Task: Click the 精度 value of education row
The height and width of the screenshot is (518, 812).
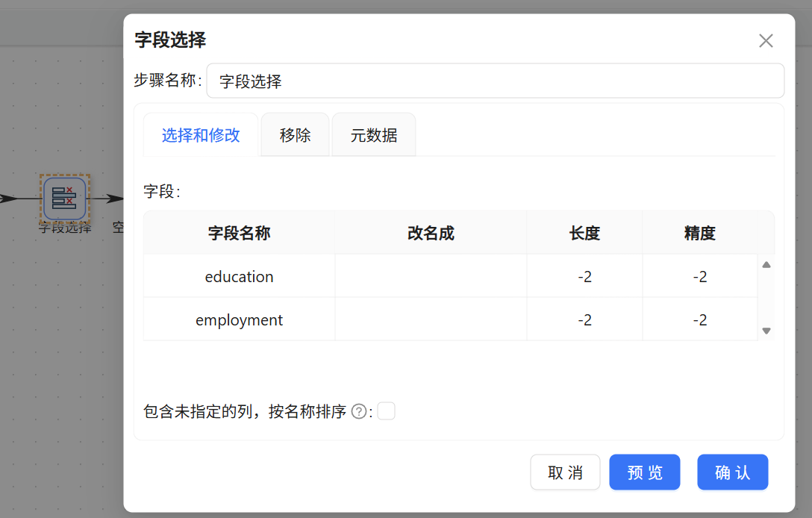Action: 700,276
